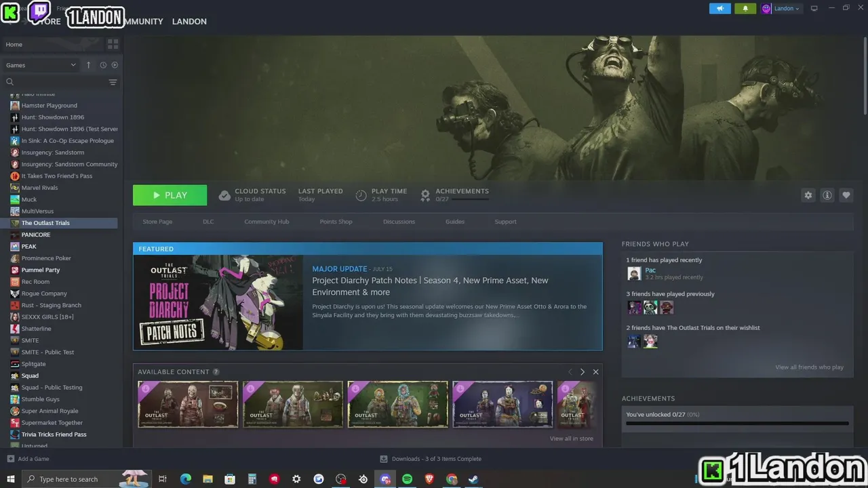868x488 pixels.
Task: Open Spotify from the Windows taskbar
Action: (407, 479)
